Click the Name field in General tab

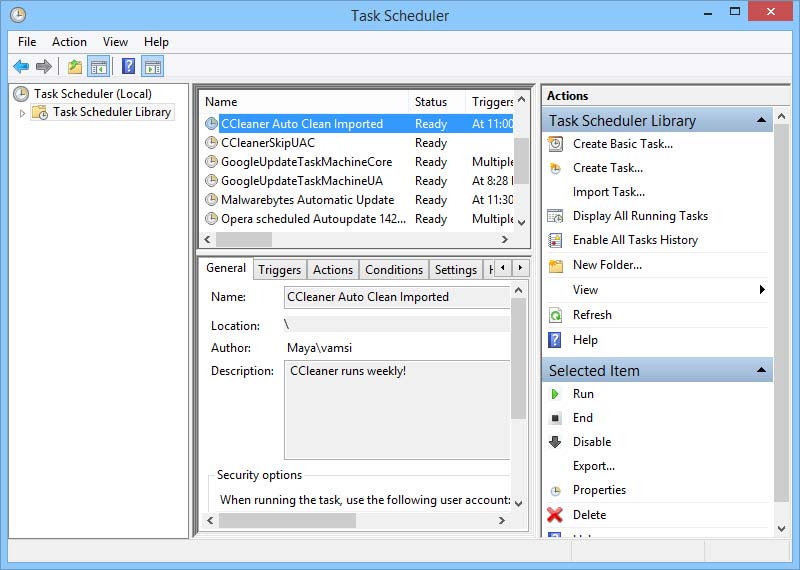click(x=396, y=297)
